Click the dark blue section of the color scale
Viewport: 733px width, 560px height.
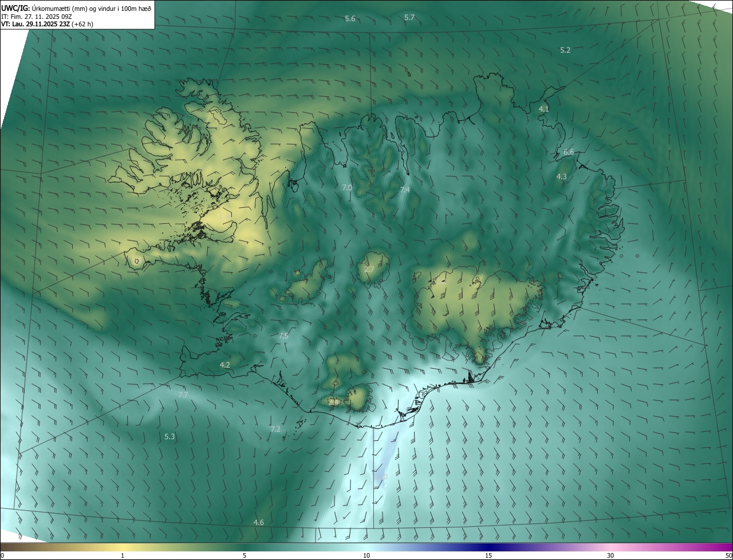coord(488,547)
